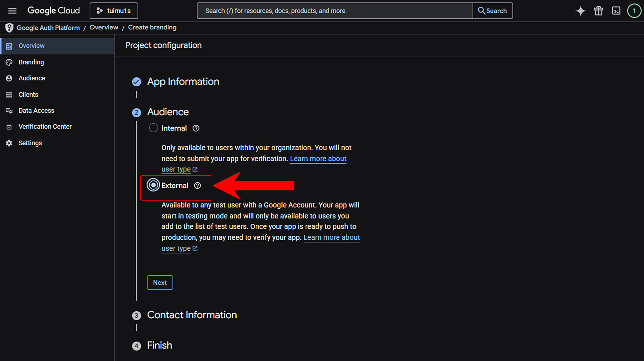Expand the Contact Information step

(192, 315)
